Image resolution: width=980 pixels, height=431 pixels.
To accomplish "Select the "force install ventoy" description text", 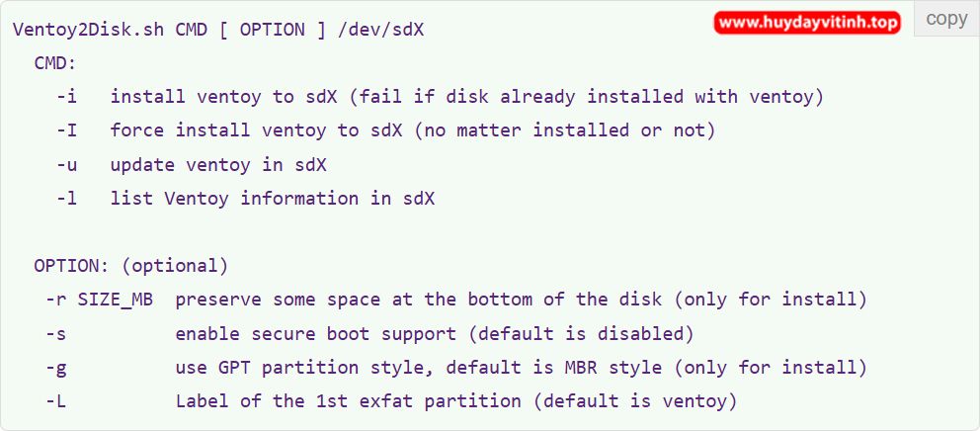I will (412, 130).
